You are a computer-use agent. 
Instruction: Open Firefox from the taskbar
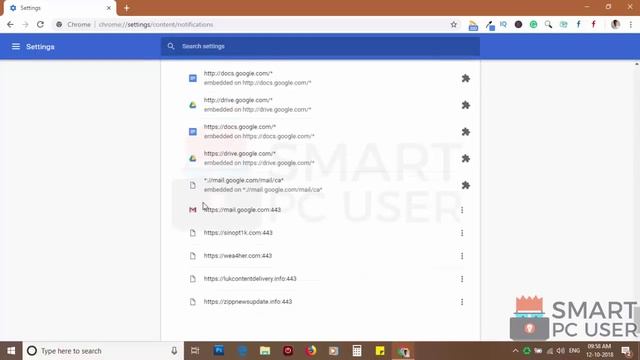[311, 351]
